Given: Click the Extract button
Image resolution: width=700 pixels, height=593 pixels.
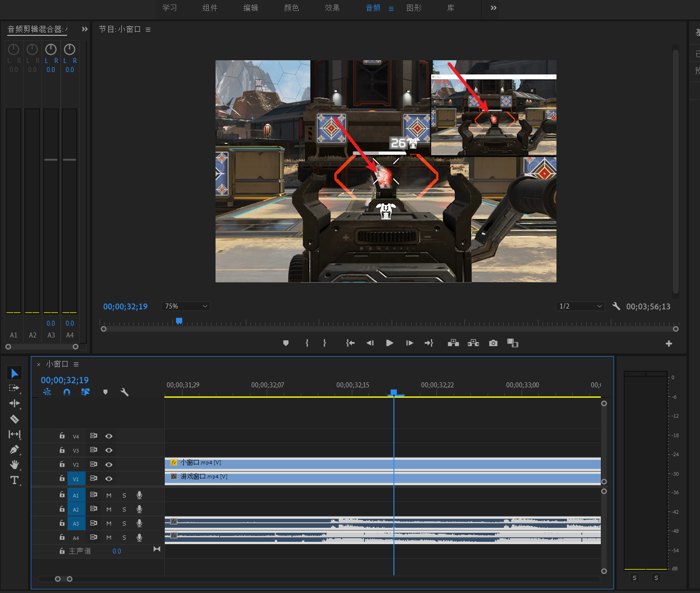Looking at the screenshot, I should tap(473, 343).
